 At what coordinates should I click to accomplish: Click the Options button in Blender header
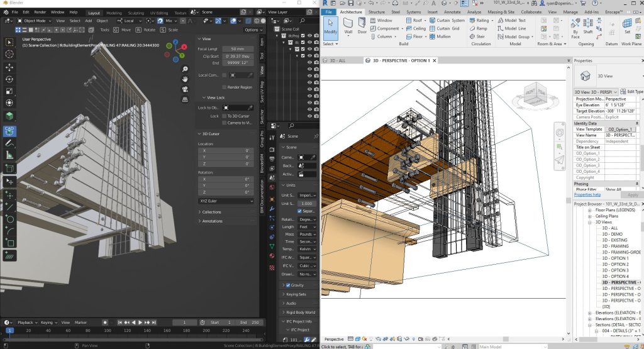253,30
